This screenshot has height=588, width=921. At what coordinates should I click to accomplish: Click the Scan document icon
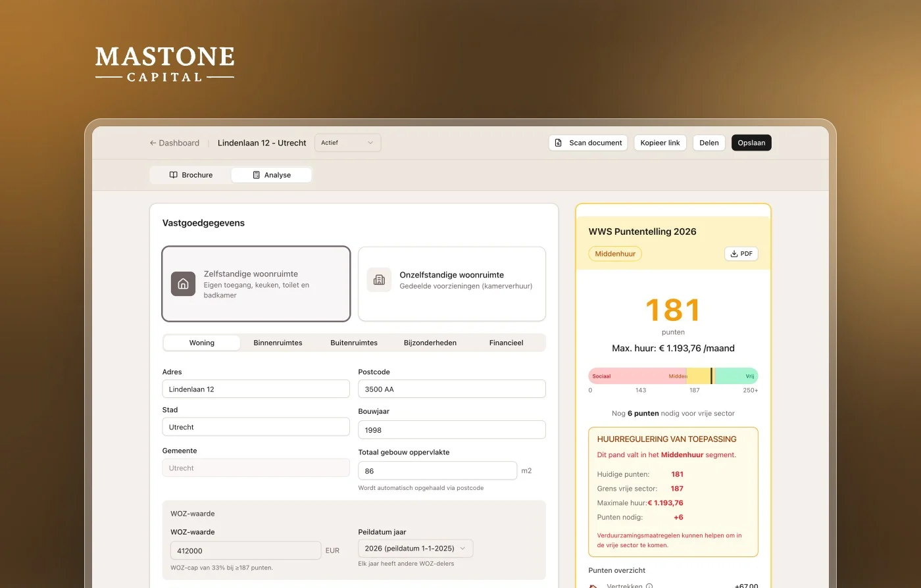[x=558, y=143]
